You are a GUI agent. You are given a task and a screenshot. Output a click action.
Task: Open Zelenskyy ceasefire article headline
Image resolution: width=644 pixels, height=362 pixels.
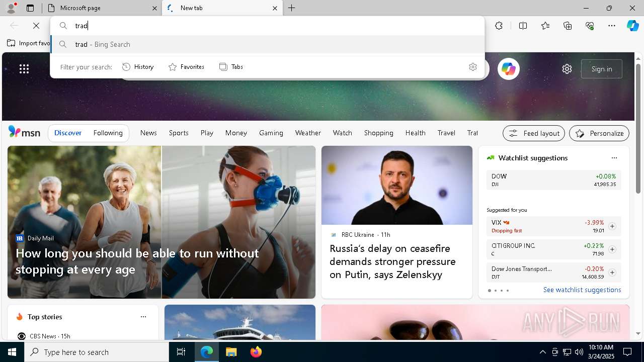392,261
